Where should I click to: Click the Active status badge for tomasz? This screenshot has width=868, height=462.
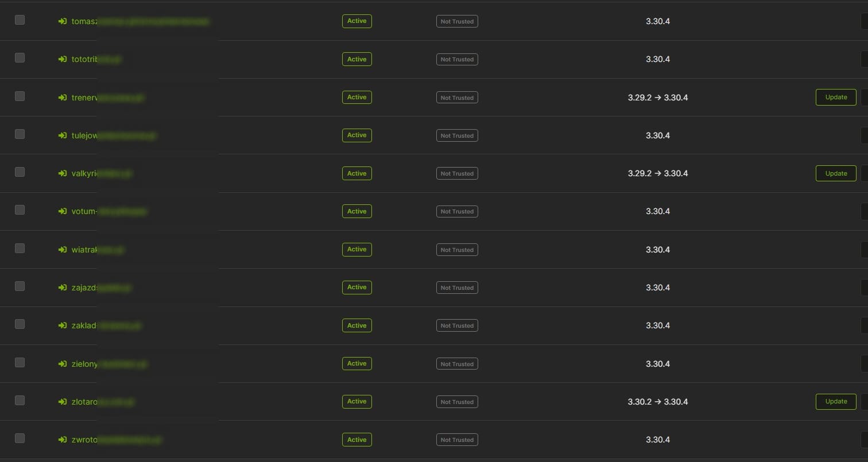(356, 21)
